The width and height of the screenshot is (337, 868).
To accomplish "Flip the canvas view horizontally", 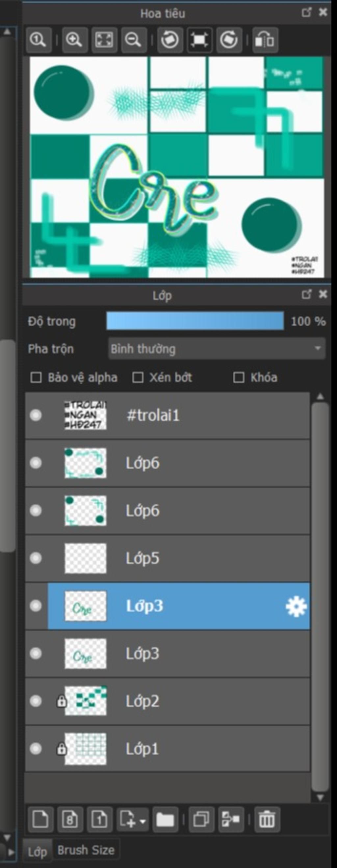I will coord(265,40).
